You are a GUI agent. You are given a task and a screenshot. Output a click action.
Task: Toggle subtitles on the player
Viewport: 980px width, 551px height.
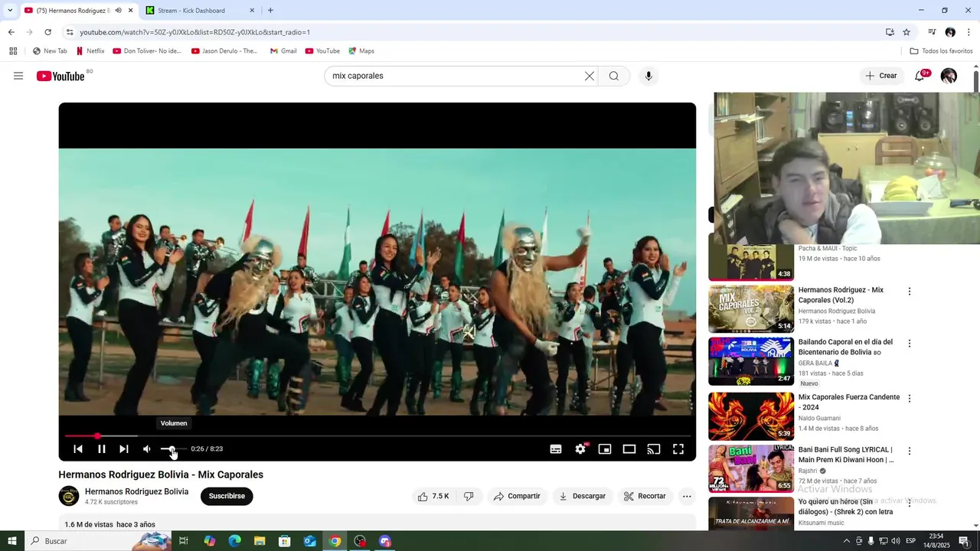tap(556, 449)
